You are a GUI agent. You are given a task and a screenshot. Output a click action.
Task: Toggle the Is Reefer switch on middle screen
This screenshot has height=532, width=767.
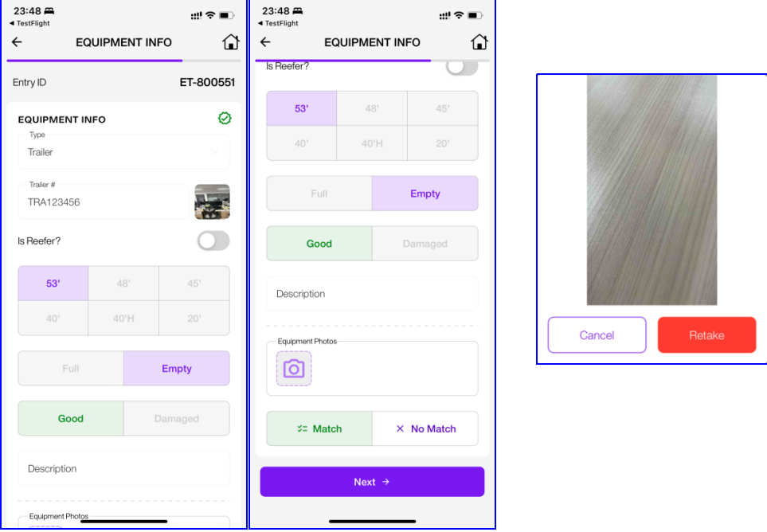462,68
